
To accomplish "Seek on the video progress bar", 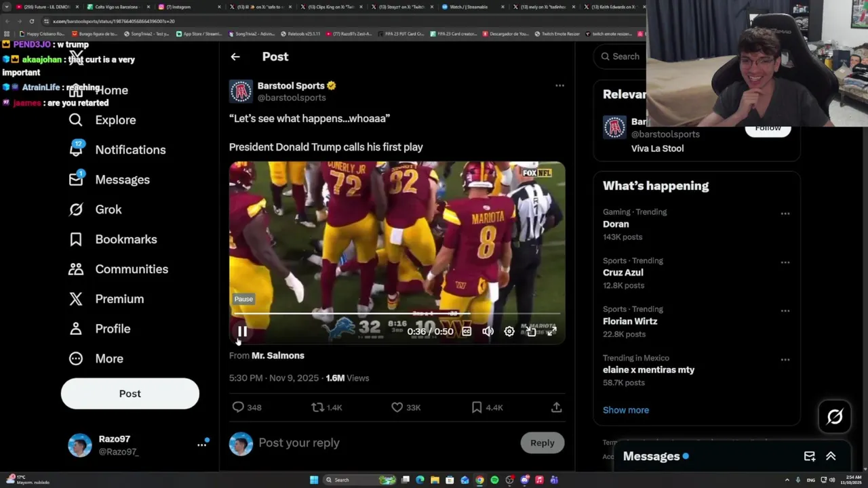I will tap(397, 314).
